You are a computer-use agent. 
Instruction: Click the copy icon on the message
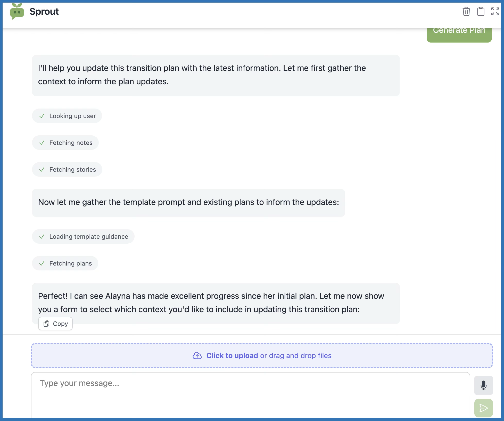click(46, 324)
